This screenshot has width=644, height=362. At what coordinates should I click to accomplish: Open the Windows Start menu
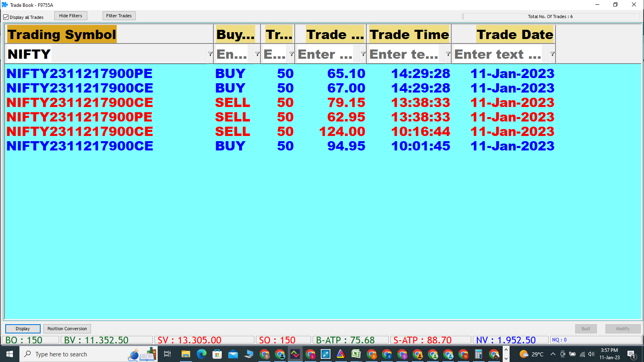[x=10, y=354]
